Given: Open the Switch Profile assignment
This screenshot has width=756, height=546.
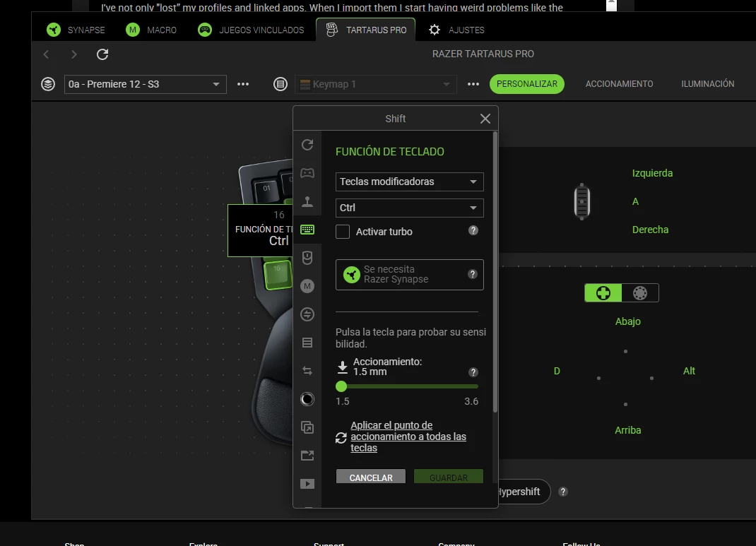Looking at the screenshot, I should pyautogui.click(x=307, y=314).
